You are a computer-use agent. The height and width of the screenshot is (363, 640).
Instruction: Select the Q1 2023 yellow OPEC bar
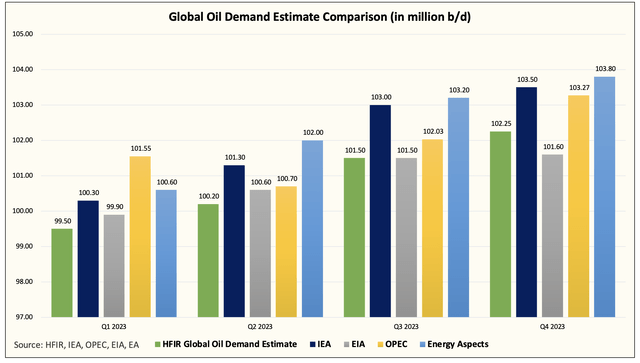point(140,237)
